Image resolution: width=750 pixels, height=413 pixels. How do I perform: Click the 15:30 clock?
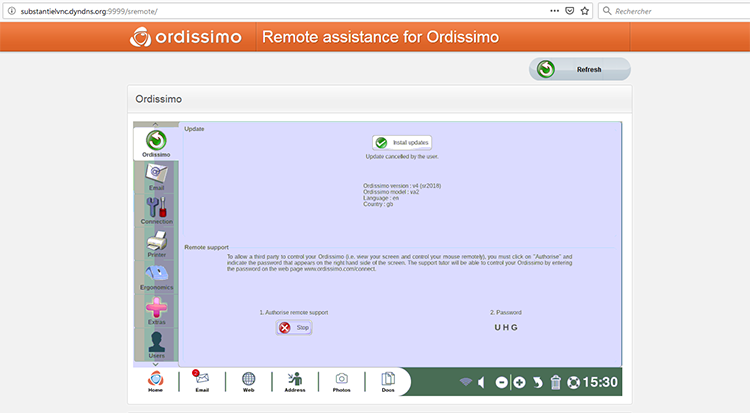pos(600,382)
